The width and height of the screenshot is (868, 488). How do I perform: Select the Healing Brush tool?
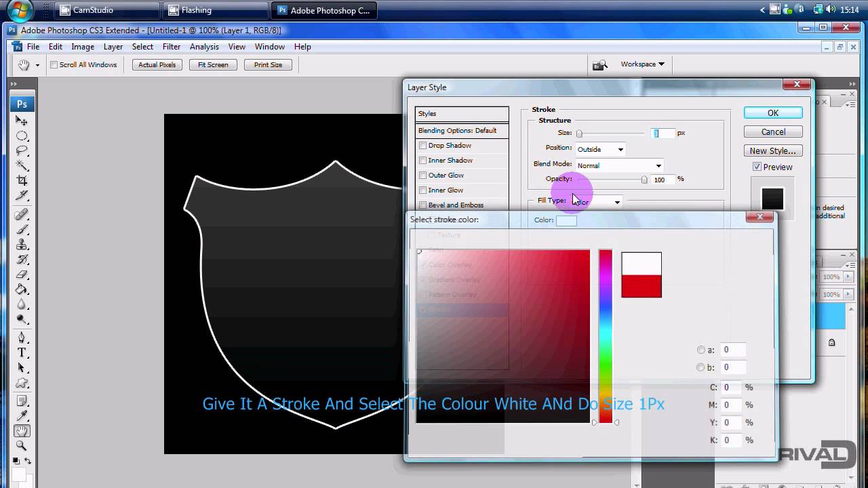tap(22, 214)
